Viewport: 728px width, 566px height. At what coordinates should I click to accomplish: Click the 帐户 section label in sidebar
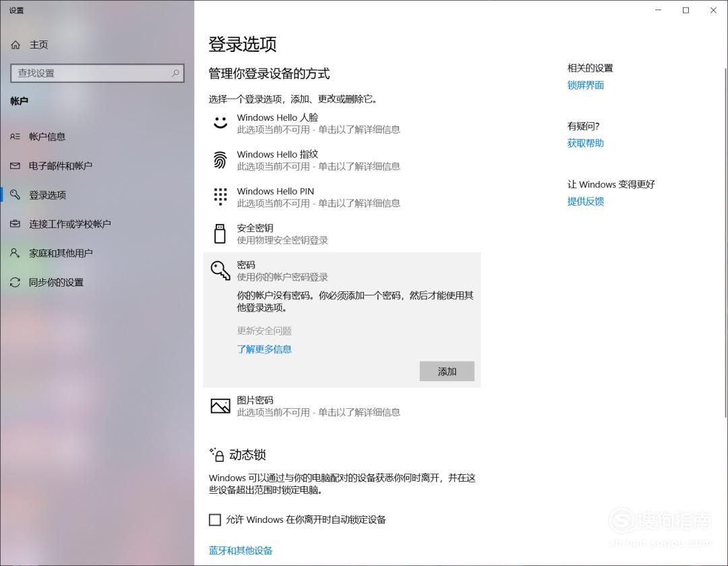[19, 101]
